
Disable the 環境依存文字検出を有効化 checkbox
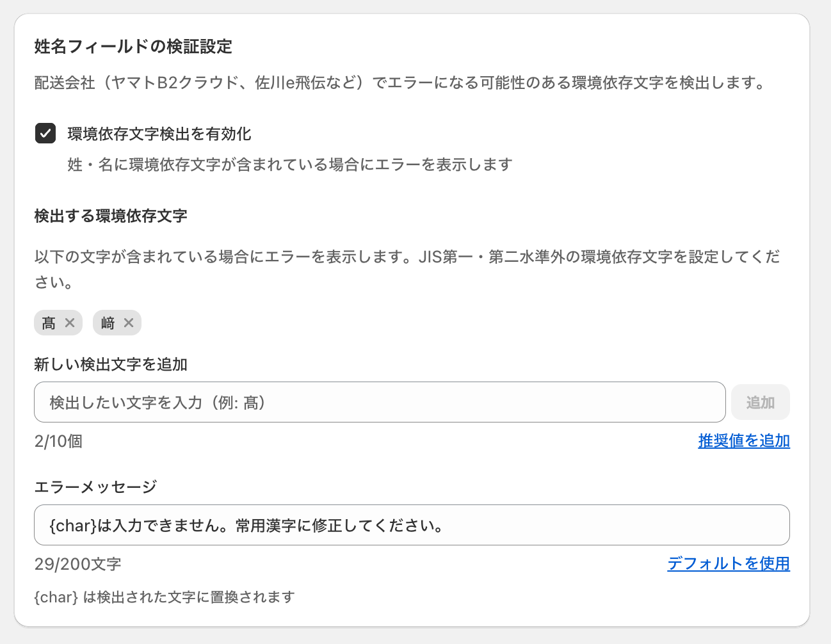coord(45,134)
